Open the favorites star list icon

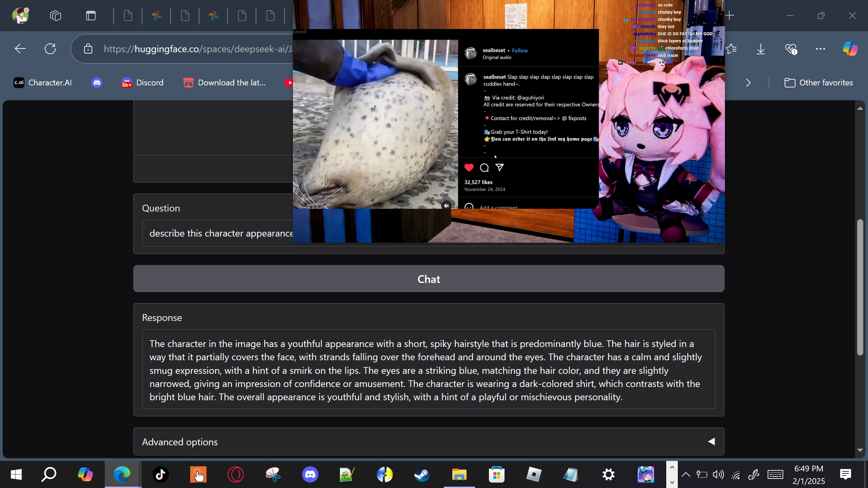[732, 49]
